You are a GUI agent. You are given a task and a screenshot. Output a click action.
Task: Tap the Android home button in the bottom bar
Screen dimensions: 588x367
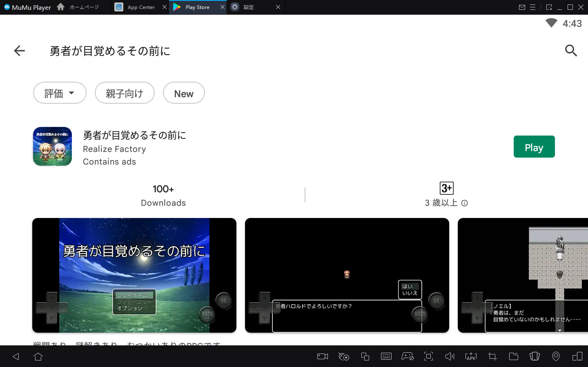pos(38,356)
